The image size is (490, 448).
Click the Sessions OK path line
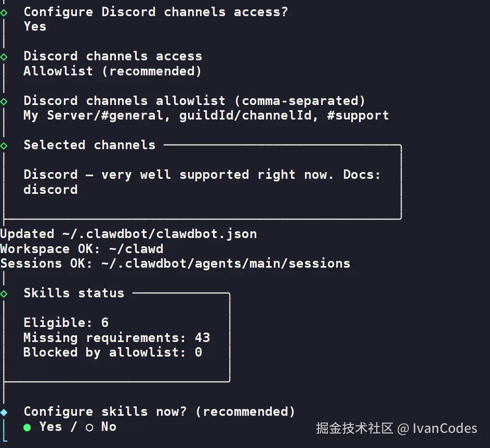pos(175,263)
